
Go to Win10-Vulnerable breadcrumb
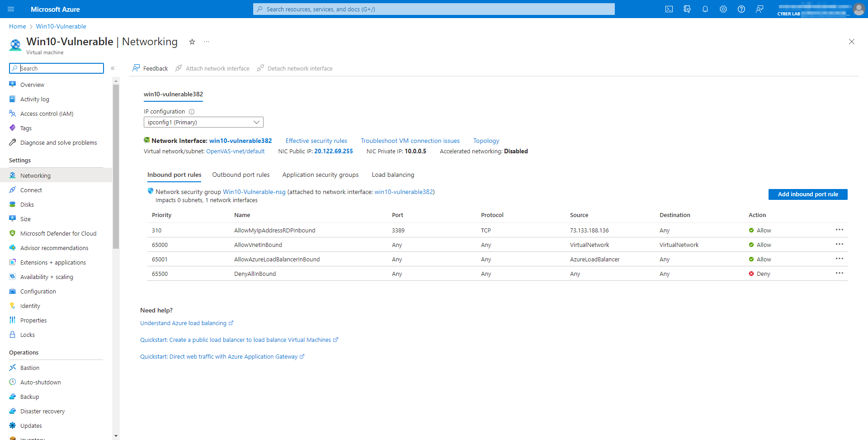[61, 26]
